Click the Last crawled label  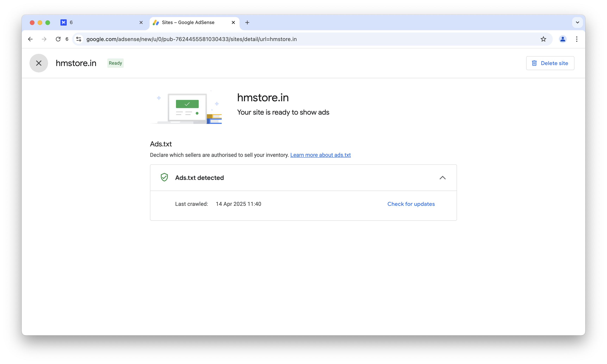pyautogui.click(x=191, y=204)
